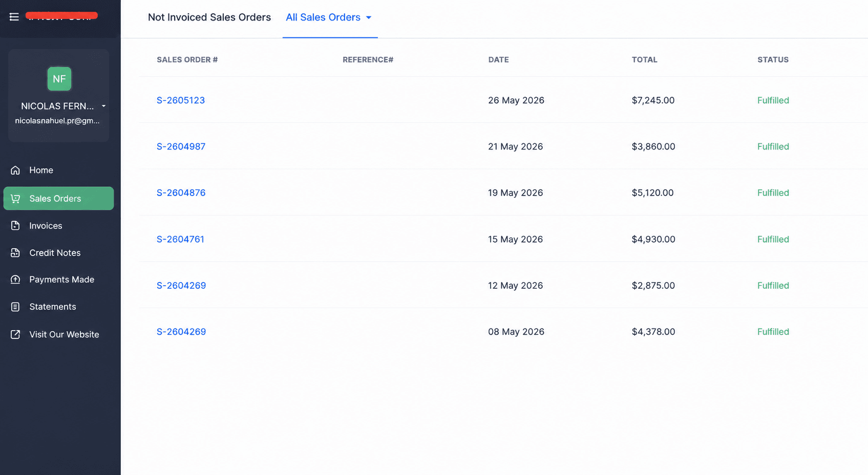The width and height of the screenshot is (868, 475).
Task: Click Fulfilled status for order S-2604987
Action: [x=773, y=146]
